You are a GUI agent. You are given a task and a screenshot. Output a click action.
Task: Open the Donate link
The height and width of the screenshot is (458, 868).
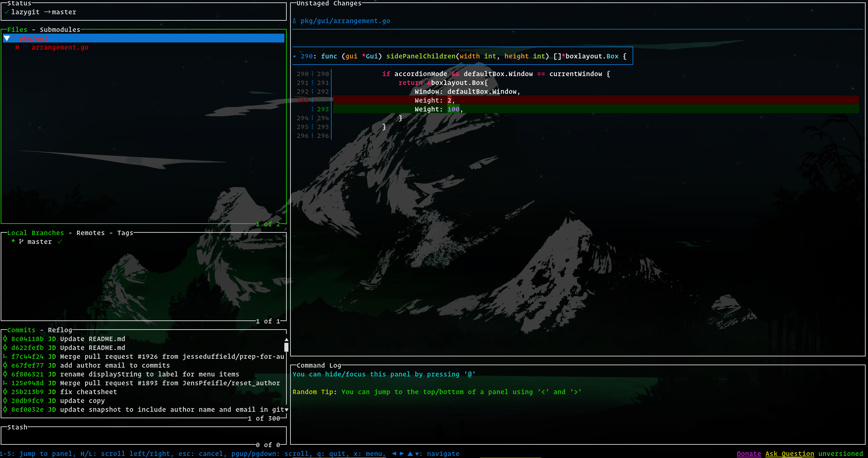(x=748, y=454)
